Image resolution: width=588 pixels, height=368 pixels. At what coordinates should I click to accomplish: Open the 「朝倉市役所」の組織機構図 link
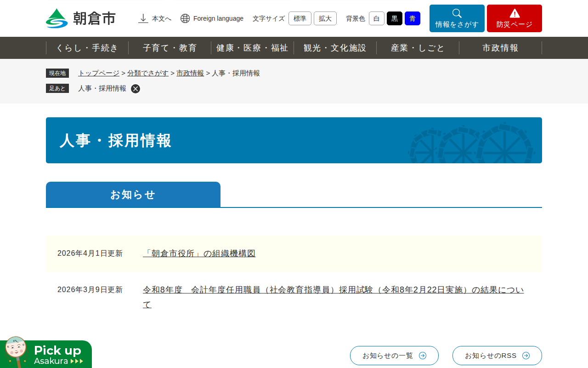(x=199, y=253)
